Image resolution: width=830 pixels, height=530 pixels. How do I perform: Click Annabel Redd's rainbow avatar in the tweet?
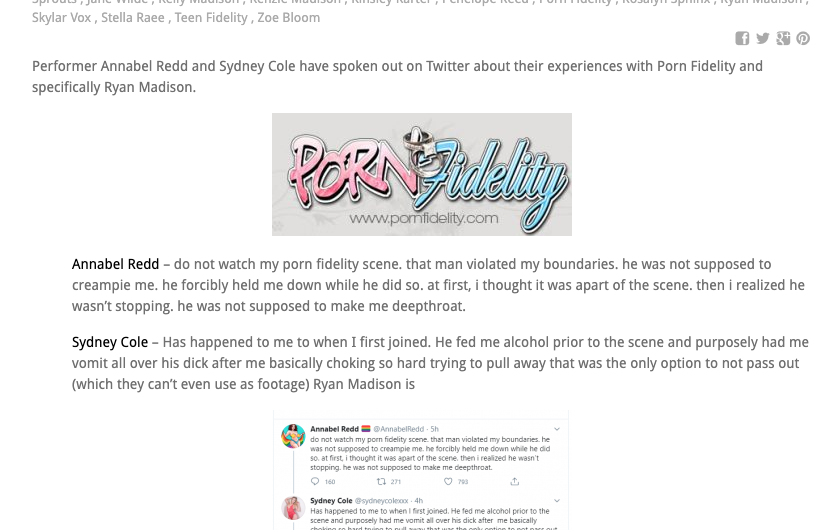click(293, 436)
